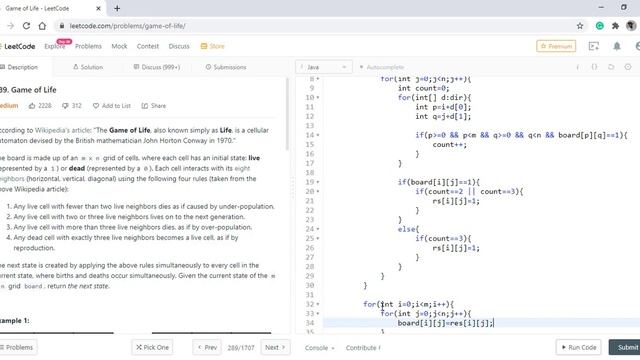
Task: Click code line 34 board assignment
Action: [x=446, y=323]
